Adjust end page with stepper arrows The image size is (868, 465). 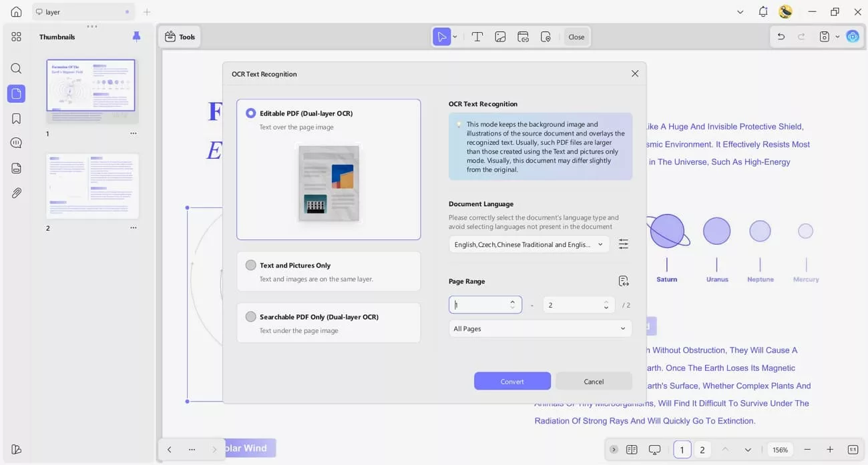coord(606,304)
